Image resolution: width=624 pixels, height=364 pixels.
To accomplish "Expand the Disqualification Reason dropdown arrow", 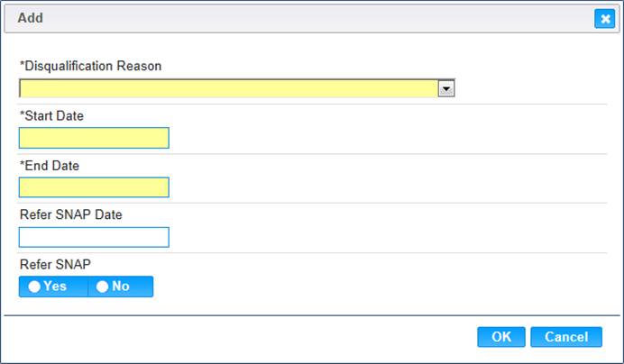I will 446,88.
